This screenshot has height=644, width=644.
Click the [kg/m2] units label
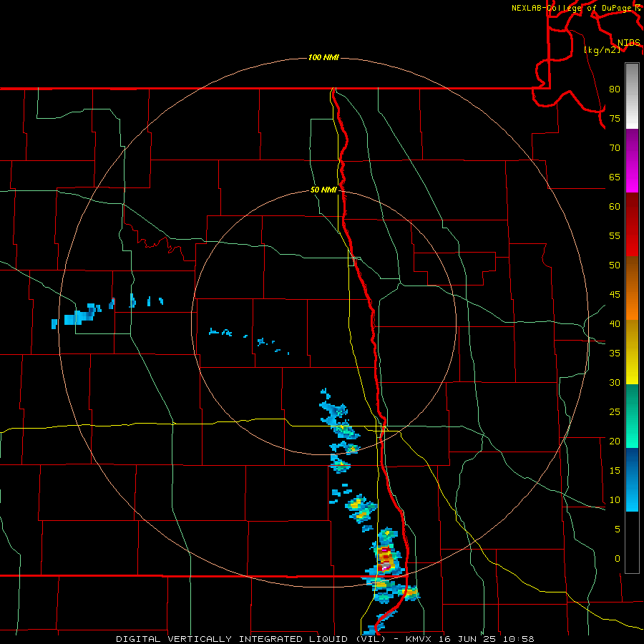pos(602,50)
